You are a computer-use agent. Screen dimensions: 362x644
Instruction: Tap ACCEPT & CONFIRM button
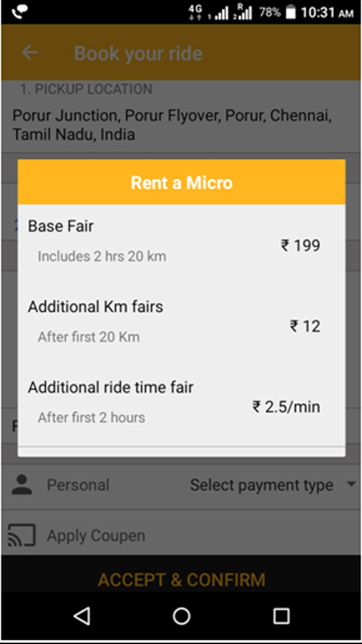182,580
